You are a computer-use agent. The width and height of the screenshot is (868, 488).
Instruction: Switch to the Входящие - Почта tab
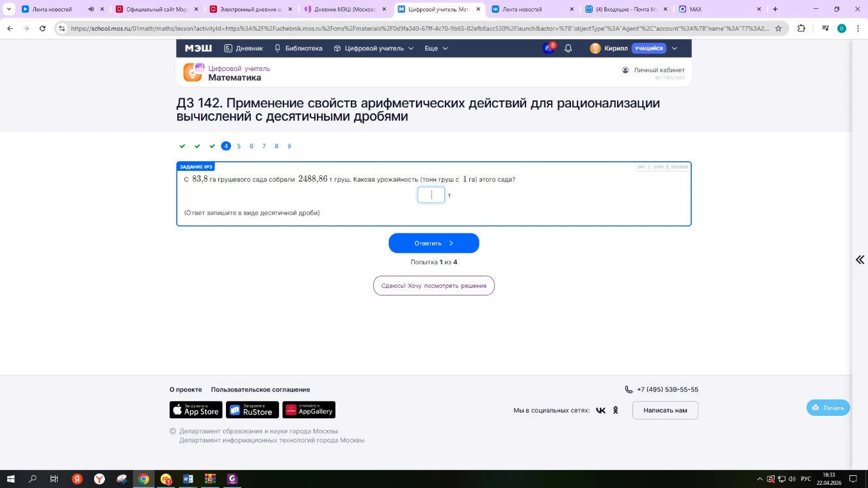point(626,10)
